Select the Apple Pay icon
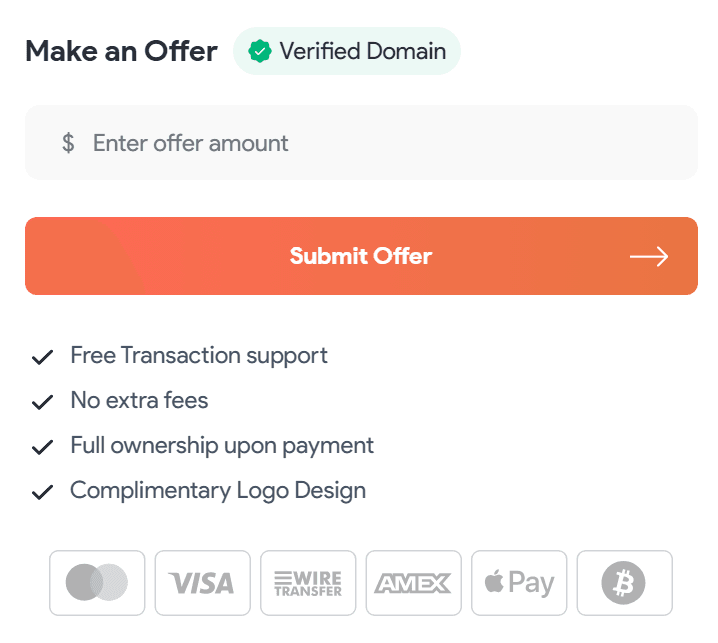 (x=519, y=582)
